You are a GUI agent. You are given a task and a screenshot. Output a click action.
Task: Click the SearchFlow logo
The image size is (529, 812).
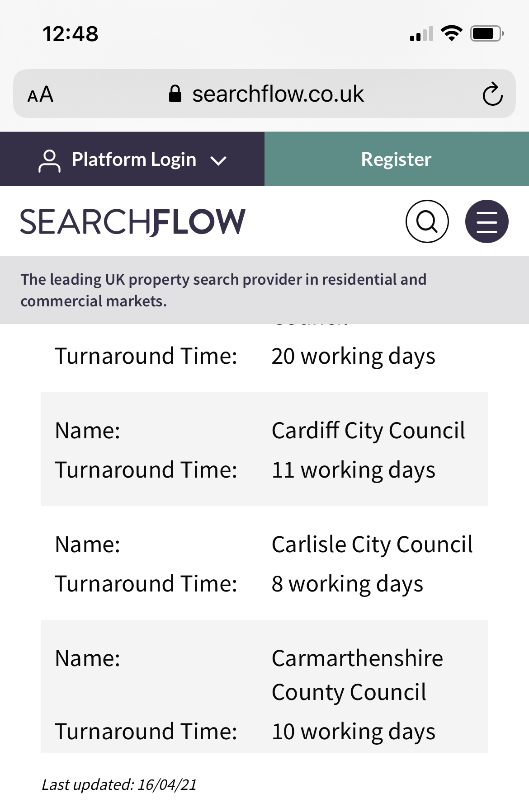pos(132,222)
